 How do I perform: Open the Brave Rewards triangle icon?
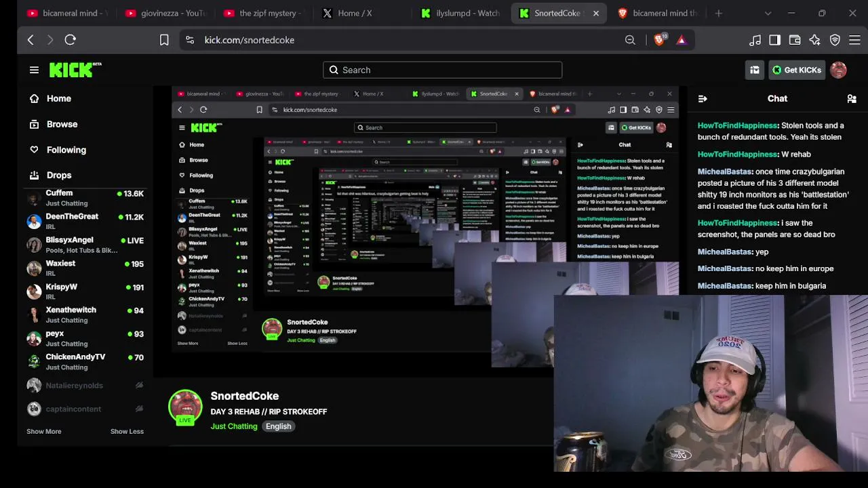tap(682, 40)
